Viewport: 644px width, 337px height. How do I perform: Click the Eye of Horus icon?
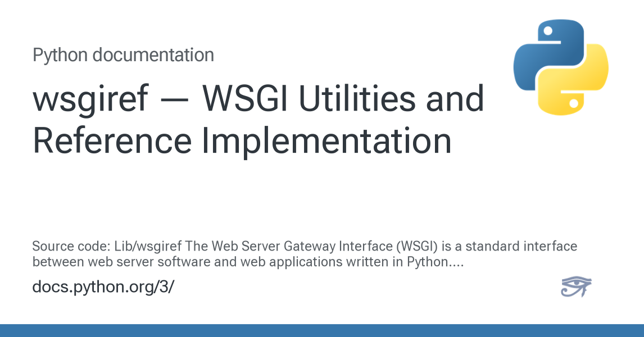[x=576, y=286]
